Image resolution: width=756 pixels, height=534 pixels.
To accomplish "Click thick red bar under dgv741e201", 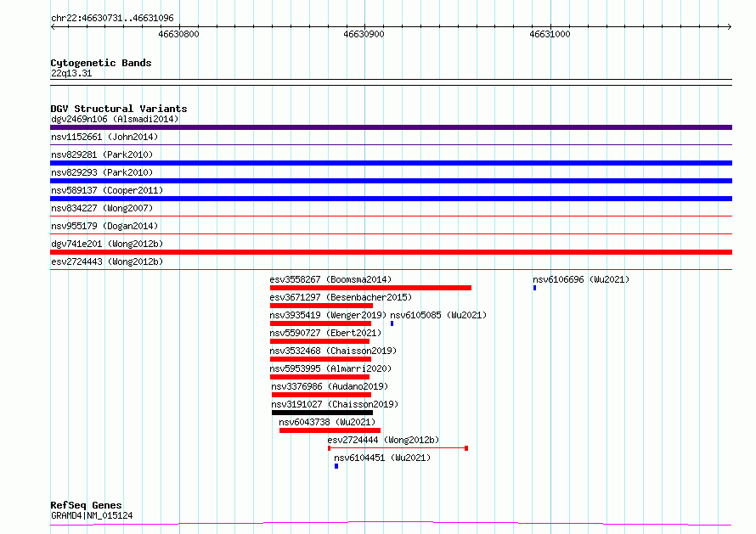I will pos(391,252).
